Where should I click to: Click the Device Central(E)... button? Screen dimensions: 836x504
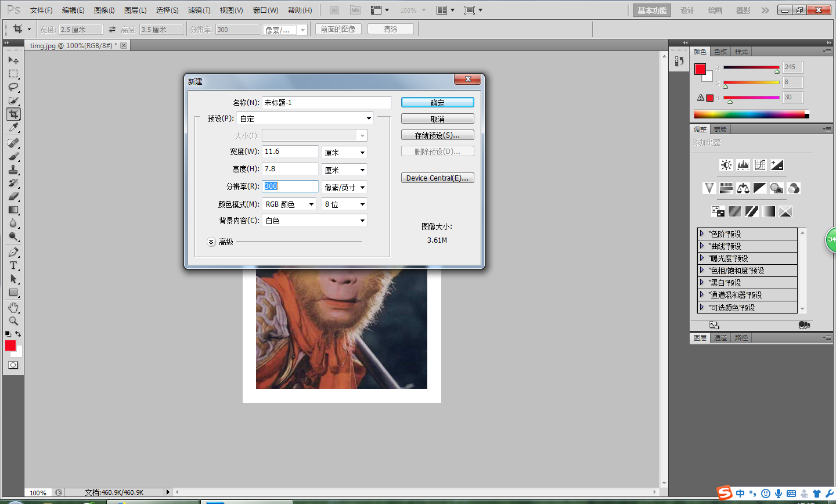coord(438,178)
